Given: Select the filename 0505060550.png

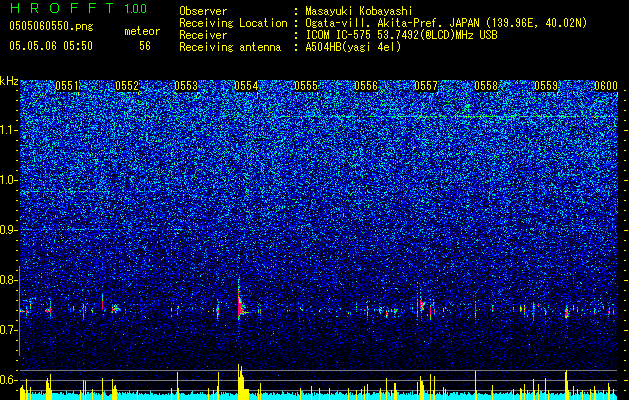Looking at the screenshot, I should (51, 26).
